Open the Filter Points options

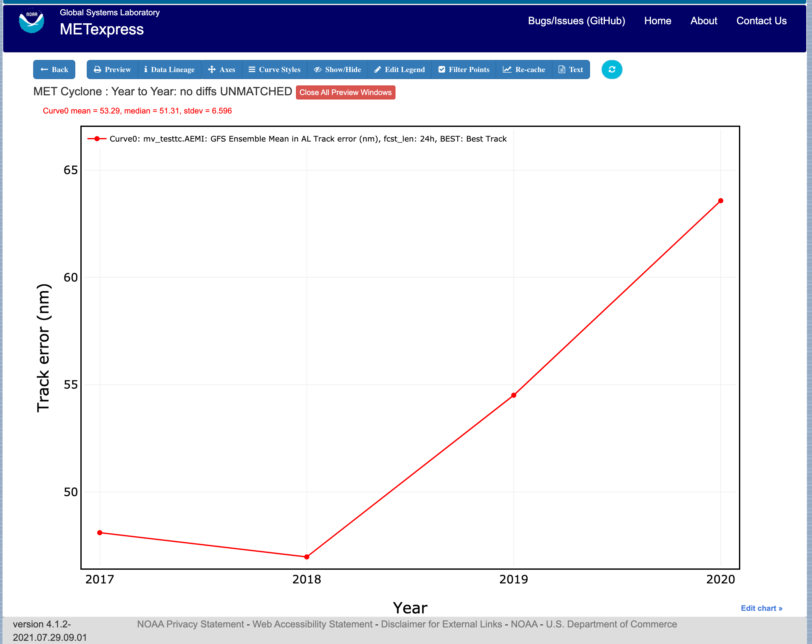[464, 70]
